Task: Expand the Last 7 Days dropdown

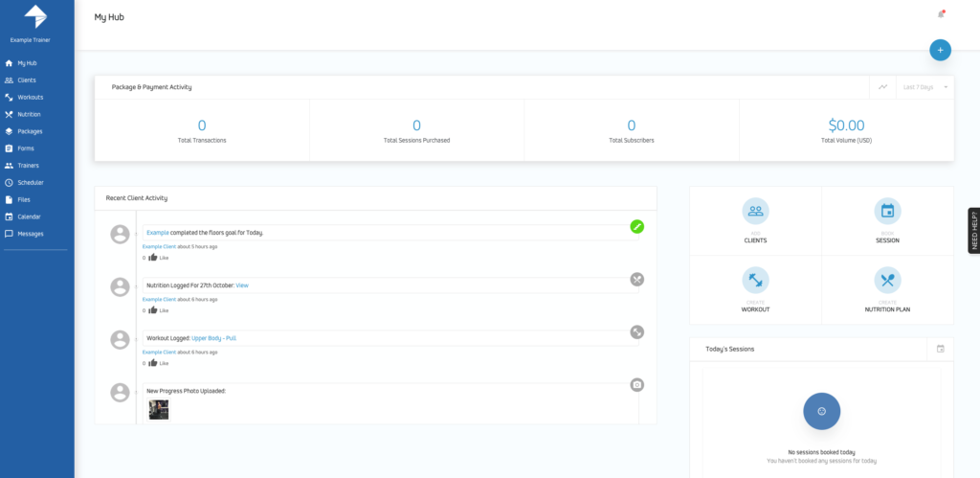Action: (925, 87)
